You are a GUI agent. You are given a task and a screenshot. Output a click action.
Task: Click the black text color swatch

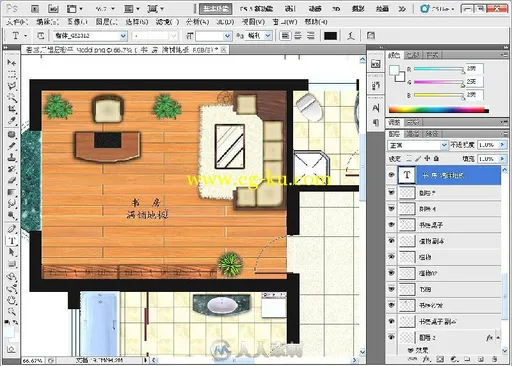click(331, 36)
